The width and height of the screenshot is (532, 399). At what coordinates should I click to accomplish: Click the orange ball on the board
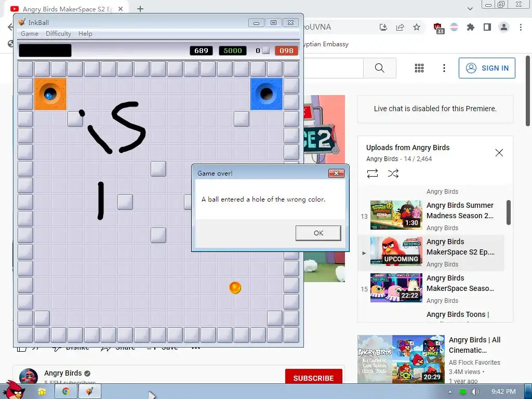pos(235,287)
